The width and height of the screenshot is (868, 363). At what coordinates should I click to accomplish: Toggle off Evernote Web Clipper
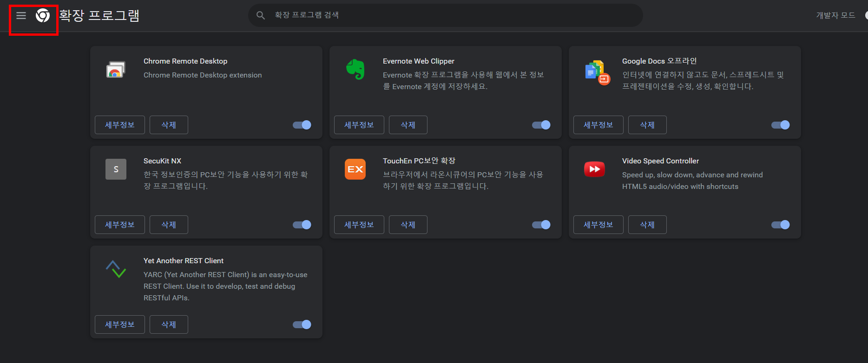point(541,125)
